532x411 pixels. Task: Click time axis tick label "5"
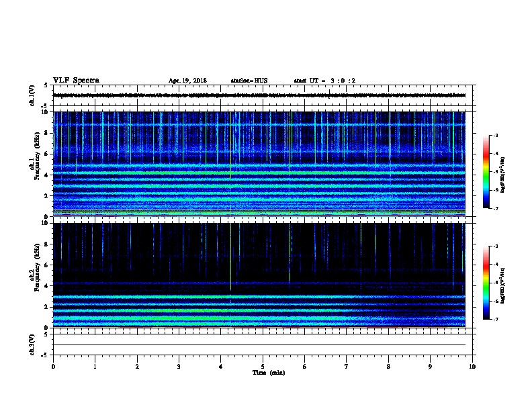click(x=263, y=367)
